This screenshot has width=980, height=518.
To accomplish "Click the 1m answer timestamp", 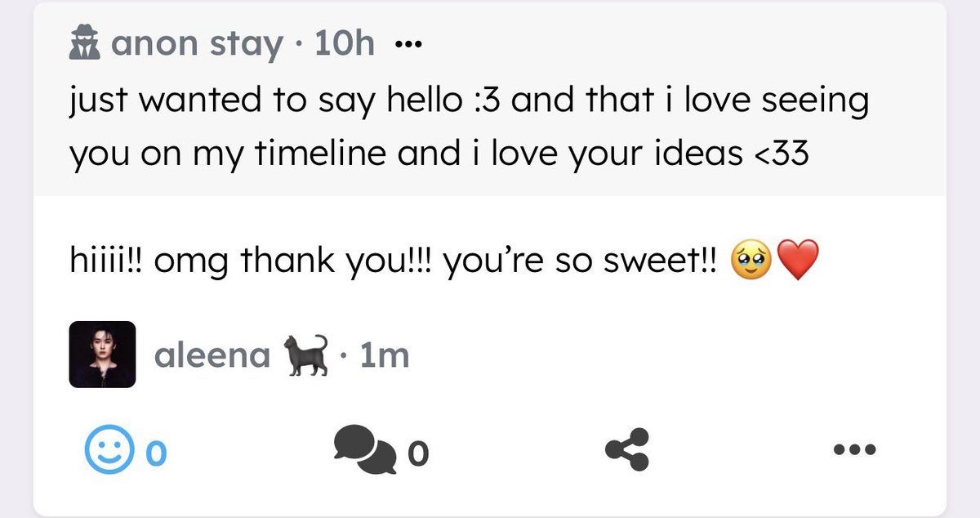I will [384, 356].
